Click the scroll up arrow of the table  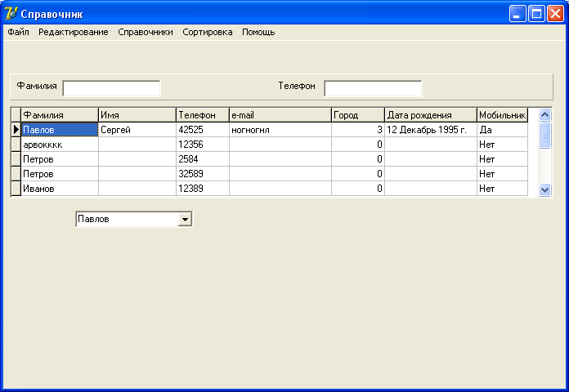click(544, 115)
